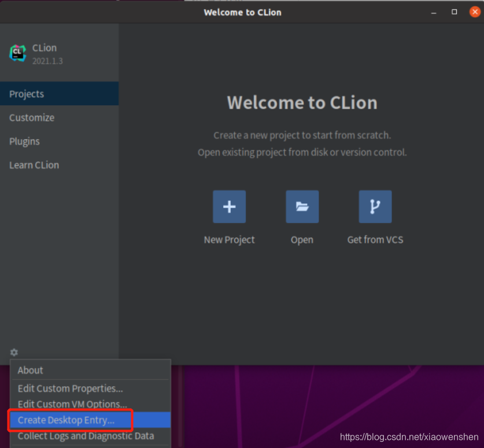
Task: Minimize the Welcome to CLion window
Action: [434, 12]
